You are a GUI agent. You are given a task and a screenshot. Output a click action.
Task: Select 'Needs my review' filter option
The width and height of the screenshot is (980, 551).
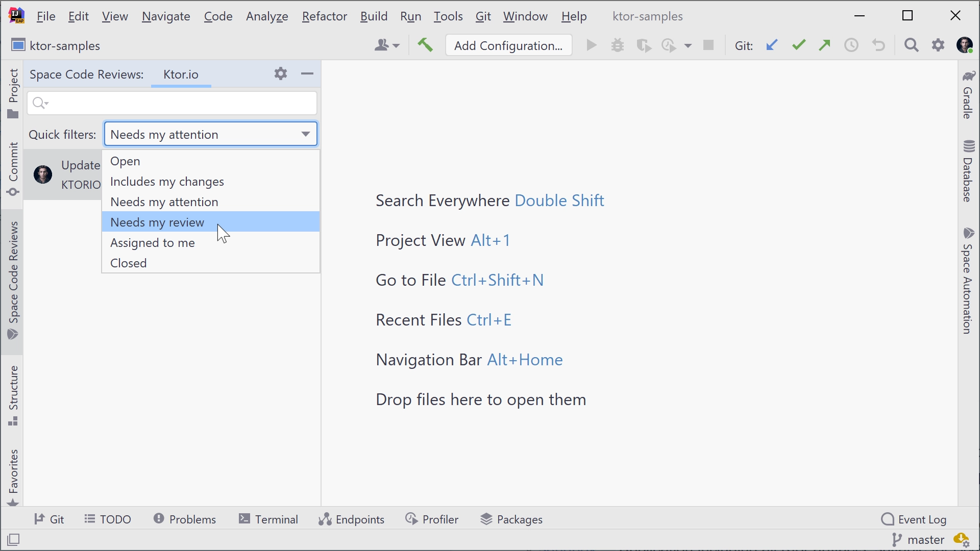pyautogui.click(x=158, y=222)
